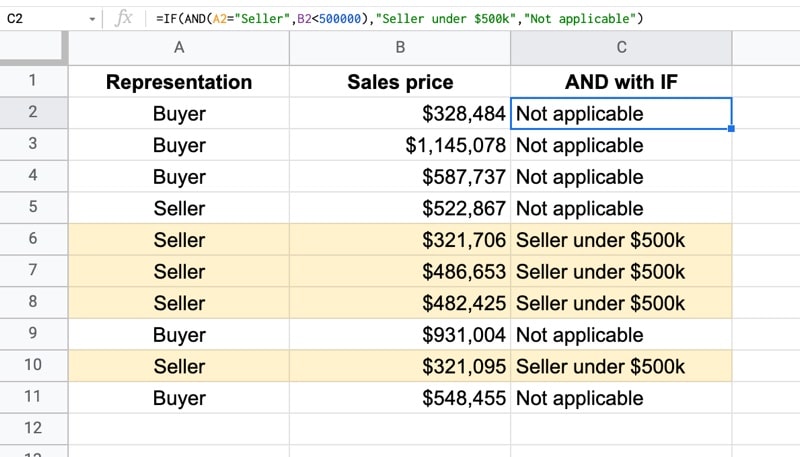This screenshot has height=457, width=800.
Task: Click the $321,706 cell
Action: tap(400, 240)
